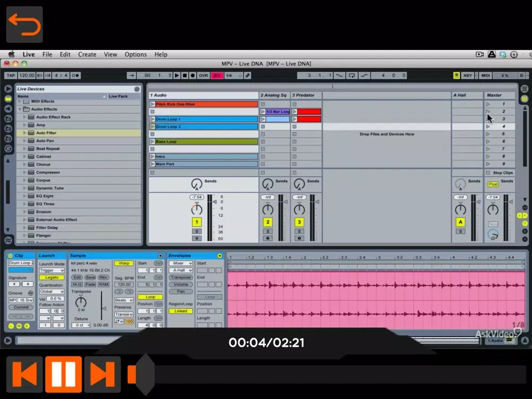The image size is (532, 399).
Task: Toggle the Linked envelope button
Action: coord(180,311)
